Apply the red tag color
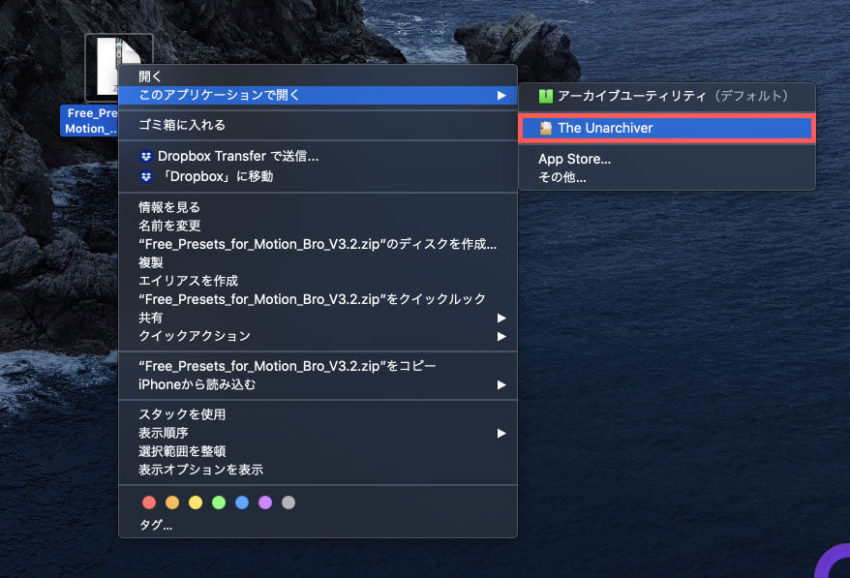Viewport: 850px width, 578px height. pyautogui.click(x=149, y=503)
